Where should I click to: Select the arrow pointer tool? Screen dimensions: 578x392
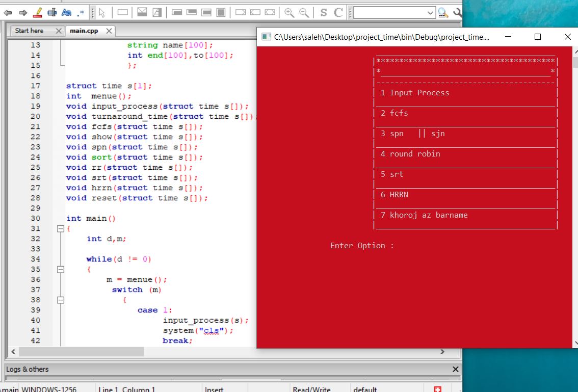click(102, 12)
